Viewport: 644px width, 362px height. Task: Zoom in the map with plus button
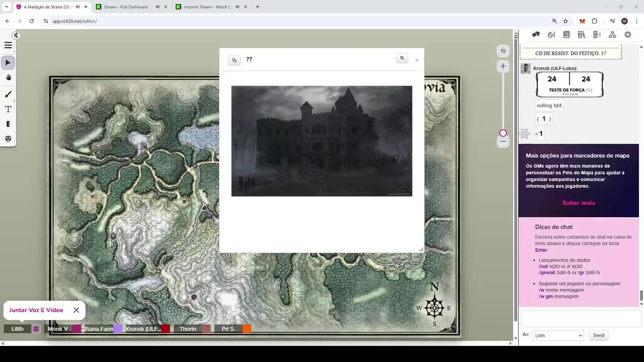[503, 66]
